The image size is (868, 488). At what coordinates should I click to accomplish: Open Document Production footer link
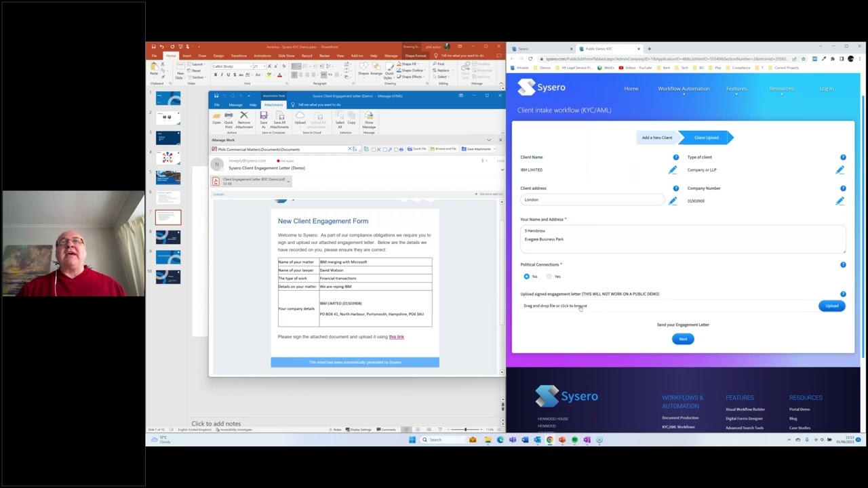click(680, 418)
